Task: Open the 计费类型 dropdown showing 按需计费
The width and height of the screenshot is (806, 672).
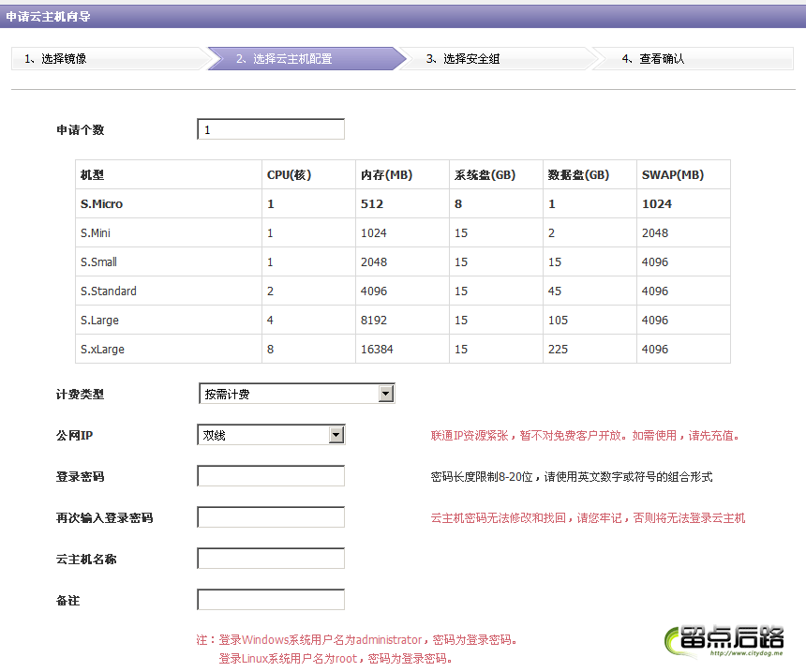Action: click(x=296, y=394)
